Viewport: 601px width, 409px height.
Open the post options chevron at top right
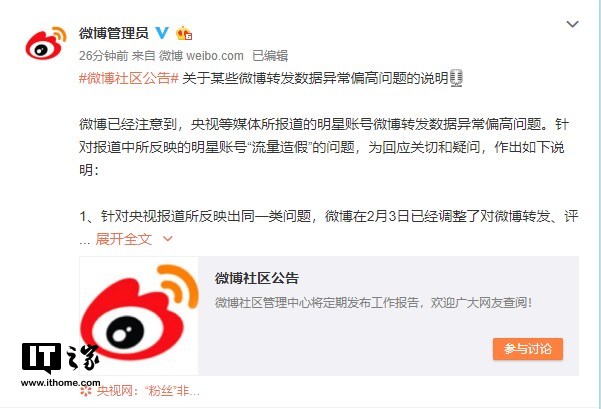(572, 24)
